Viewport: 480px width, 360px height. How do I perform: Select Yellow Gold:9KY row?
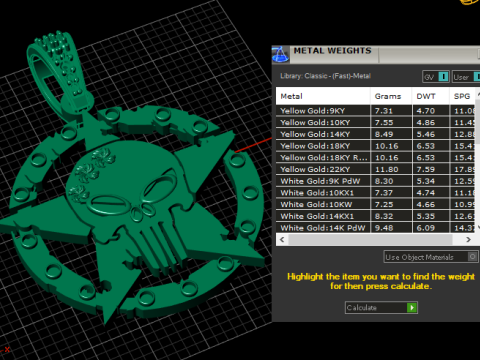coord(376,111)
